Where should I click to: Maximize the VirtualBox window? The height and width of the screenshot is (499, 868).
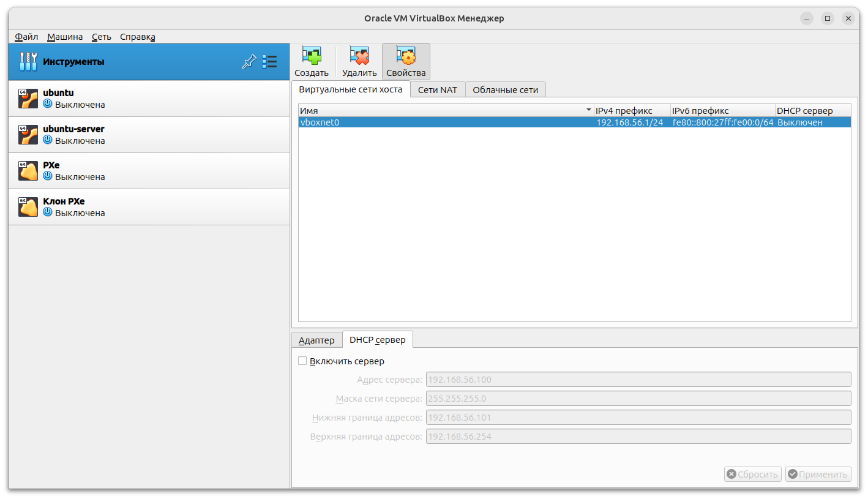828,18
